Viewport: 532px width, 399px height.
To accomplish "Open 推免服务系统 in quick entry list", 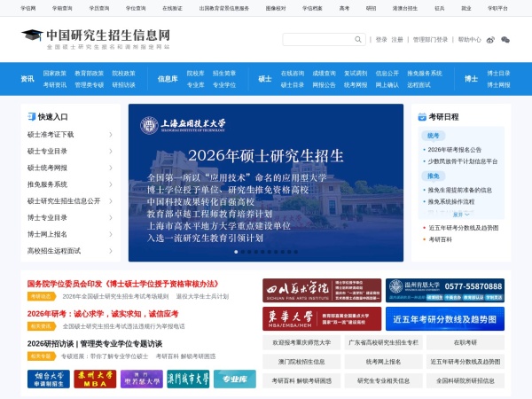I will 48,184.
